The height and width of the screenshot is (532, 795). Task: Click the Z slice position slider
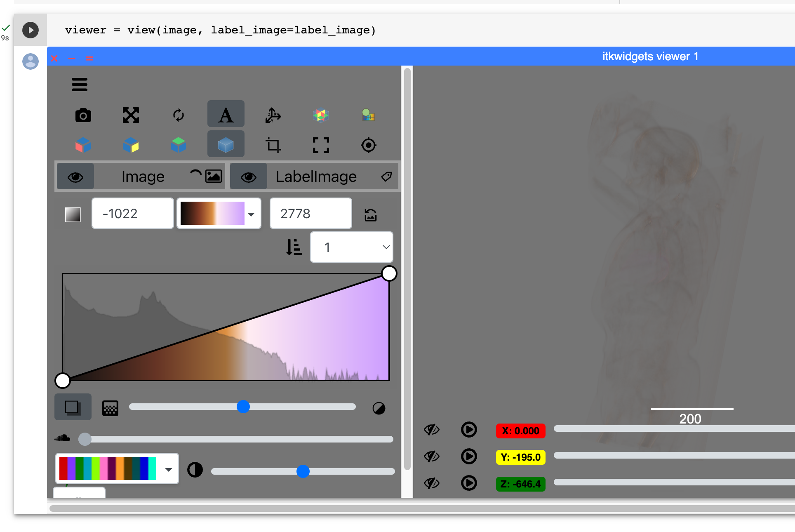674,482
